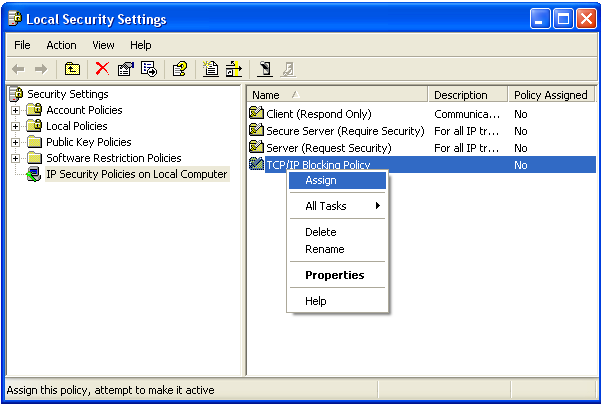
Task: Choose Assign from the context menu
Action: tap(337, 180)
